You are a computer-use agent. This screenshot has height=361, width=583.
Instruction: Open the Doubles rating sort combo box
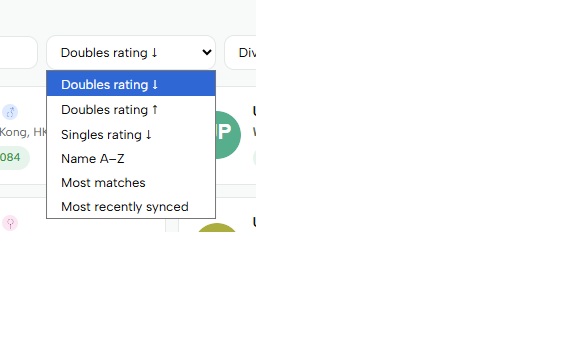click(x=131, y=52)
